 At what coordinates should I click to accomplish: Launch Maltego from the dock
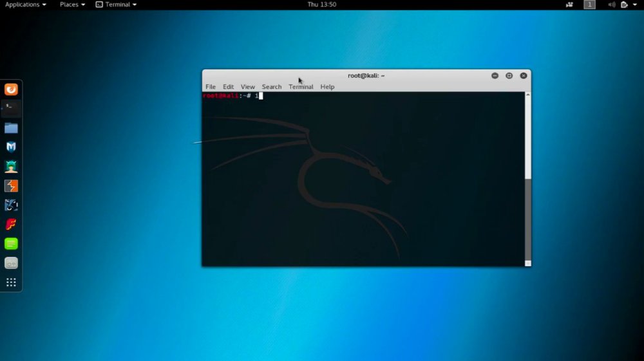click(11, 205)
